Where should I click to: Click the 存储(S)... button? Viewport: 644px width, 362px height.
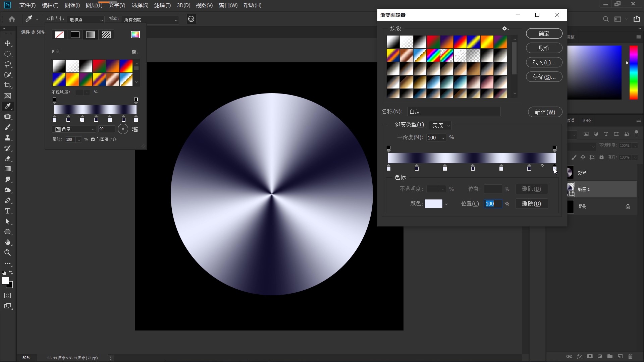[x=544, y=77]
